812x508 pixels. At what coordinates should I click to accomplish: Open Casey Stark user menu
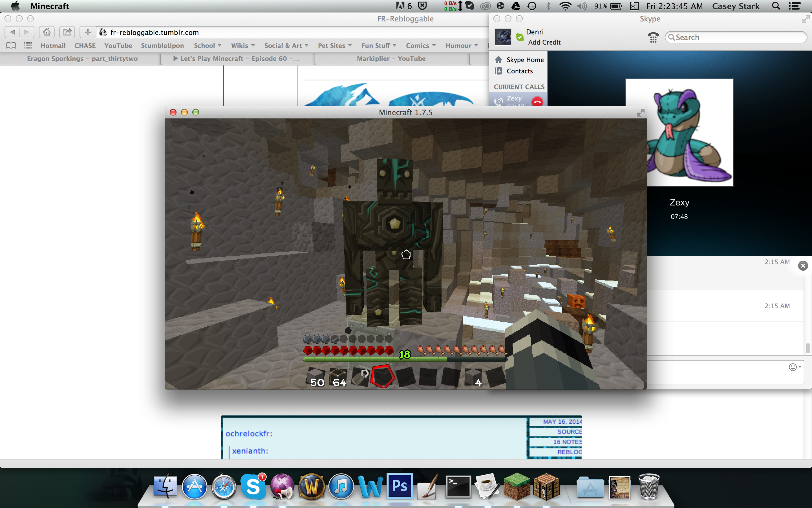click(736, 6)
